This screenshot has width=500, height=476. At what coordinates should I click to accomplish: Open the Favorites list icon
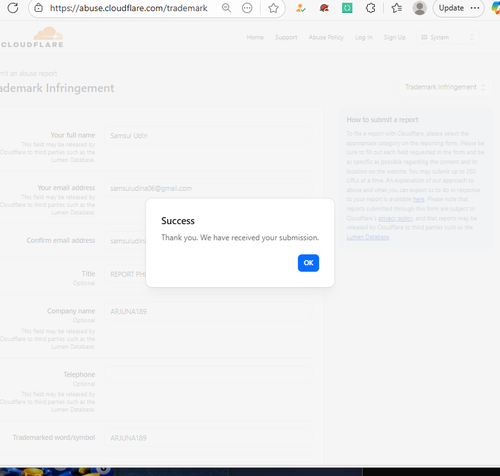click(x=396, y=8)
